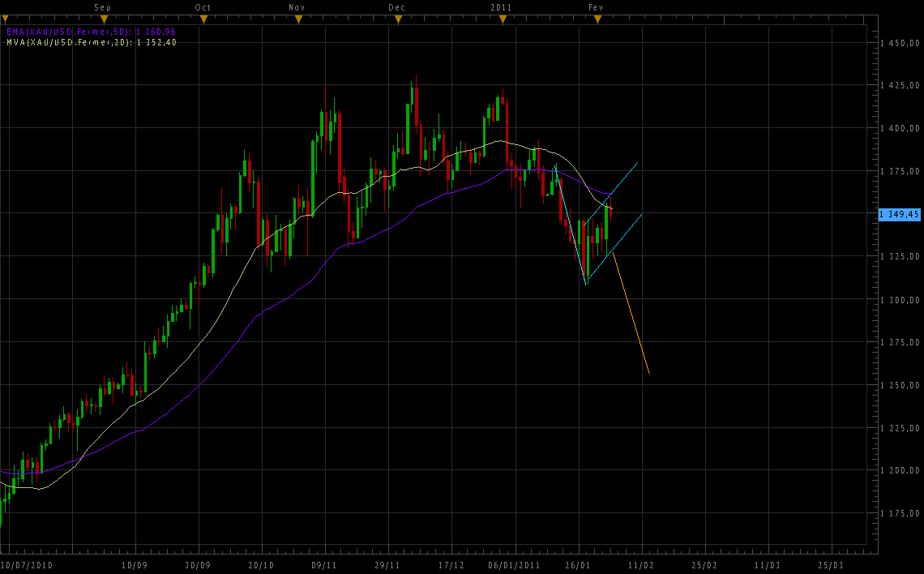Screen dimensions: 924x574
Task: Click the 1 375,00 price axis label
Action: (x=900, y=172)
